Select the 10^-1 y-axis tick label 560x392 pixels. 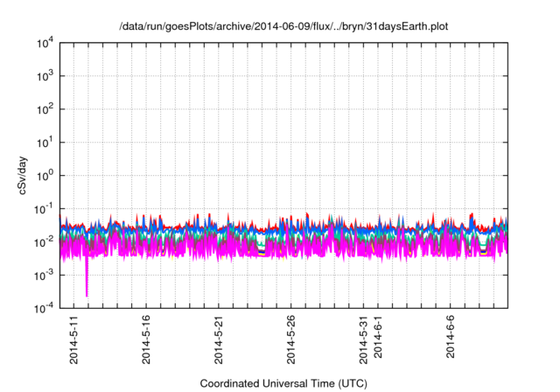click(44, 208)
